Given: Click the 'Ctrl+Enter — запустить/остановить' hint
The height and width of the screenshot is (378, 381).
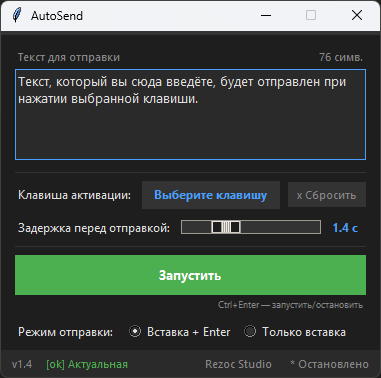Looking at the screenshot, I should point(290,305).
